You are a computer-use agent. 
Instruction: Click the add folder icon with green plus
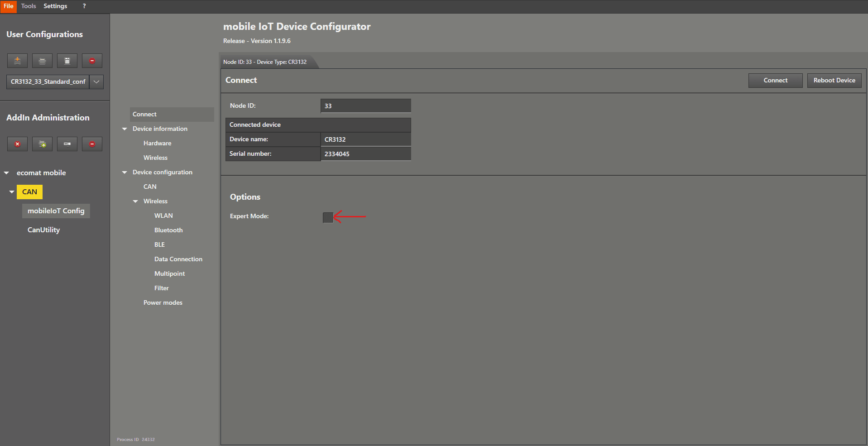pyautogui.click(x=42, y=144)
